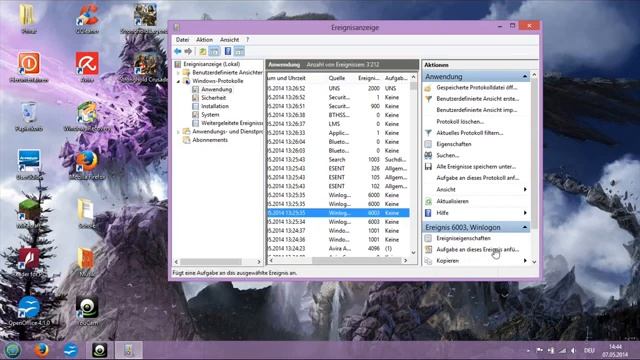Open Kopieren submenu in Actions pane

(x=476, y=261)
